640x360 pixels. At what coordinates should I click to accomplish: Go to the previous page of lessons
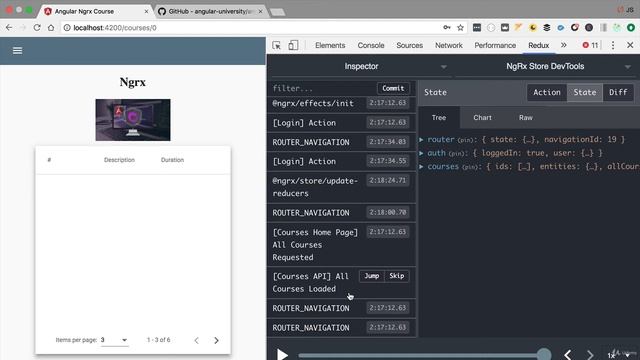196,340
